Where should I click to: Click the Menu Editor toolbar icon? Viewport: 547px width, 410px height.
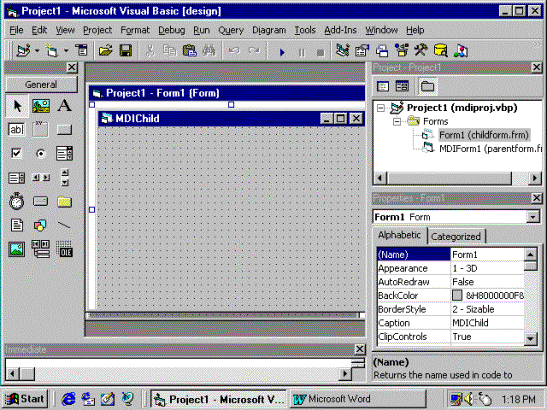point(82,51)
